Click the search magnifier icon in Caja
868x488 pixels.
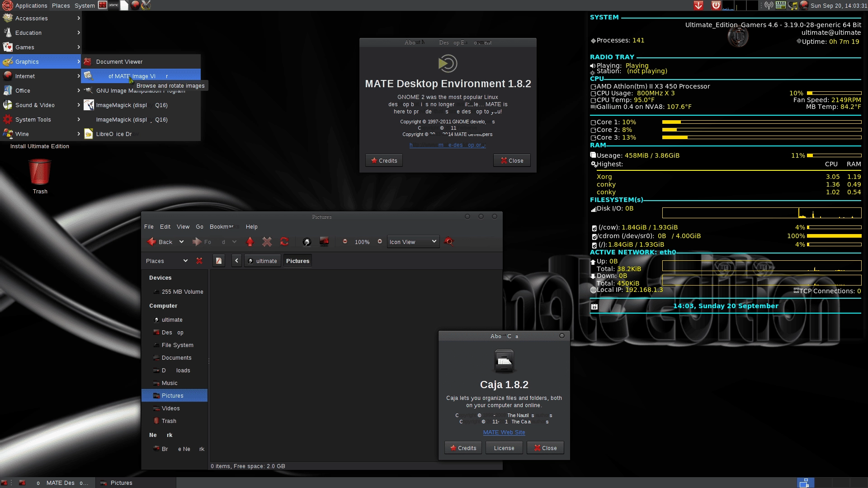pos(448,242)
